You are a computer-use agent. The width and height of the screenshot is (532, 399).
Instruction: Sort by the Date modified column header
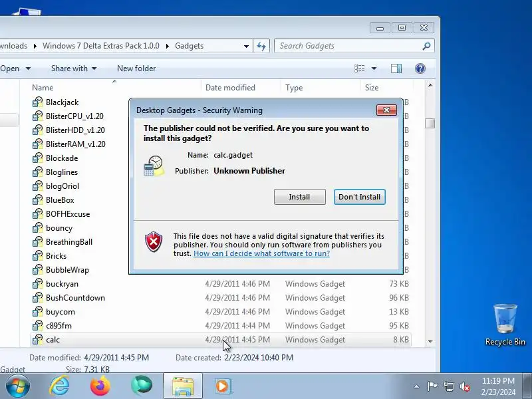pos(230,88)
